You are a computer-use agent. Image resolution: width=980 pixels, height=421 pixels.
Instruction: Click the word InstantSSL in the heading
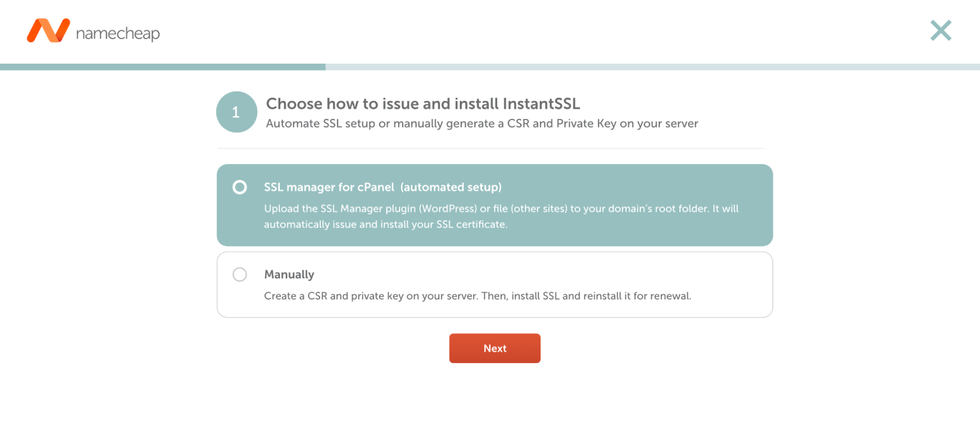[x=541, y=104]
